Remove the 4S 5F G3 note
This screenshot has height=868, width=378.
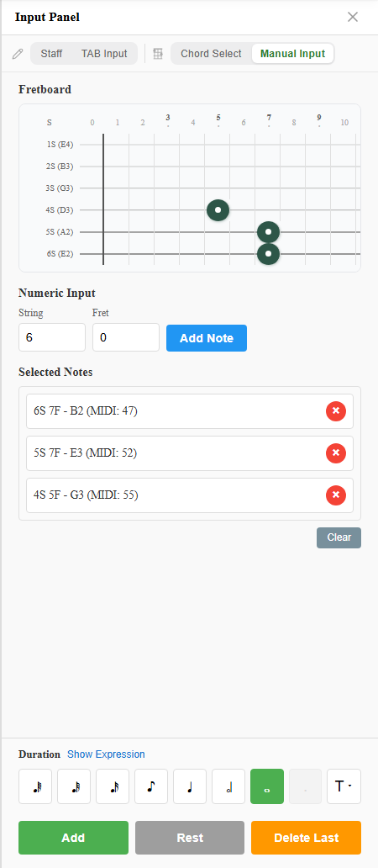pos(336,495)
